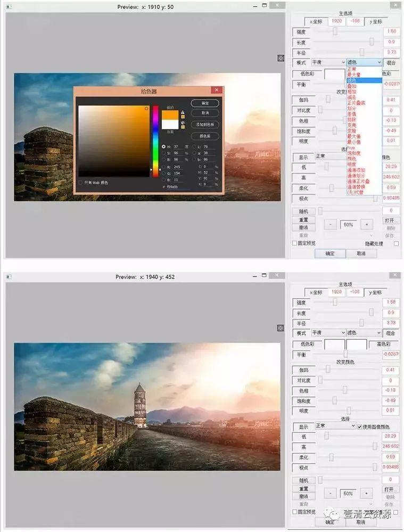Click 柔化 value 0.59 in top panel
The height and width of the screenshot is (532, 404).
(x=391, y=187)
